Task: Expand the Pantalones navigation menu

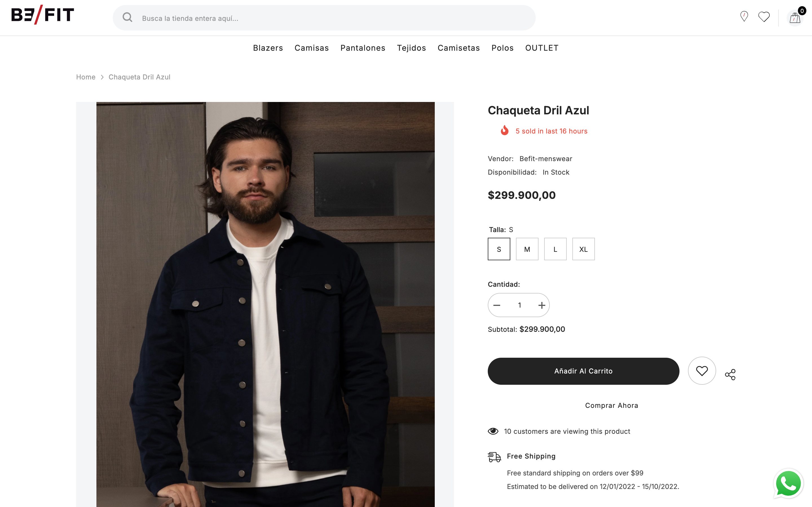Action: (363, 48)
